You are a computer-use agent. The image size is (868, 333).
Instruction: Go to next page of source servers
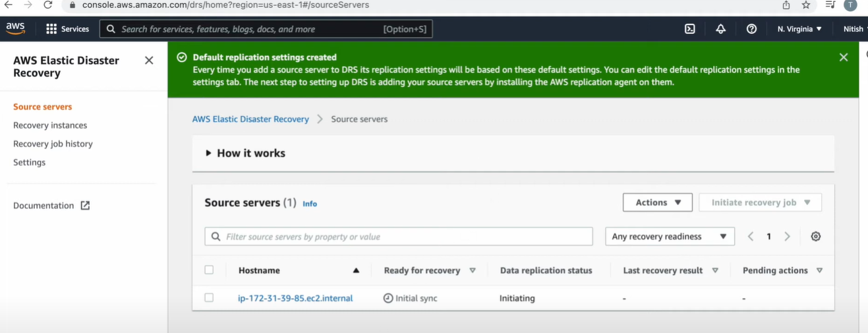coord(787,237)
